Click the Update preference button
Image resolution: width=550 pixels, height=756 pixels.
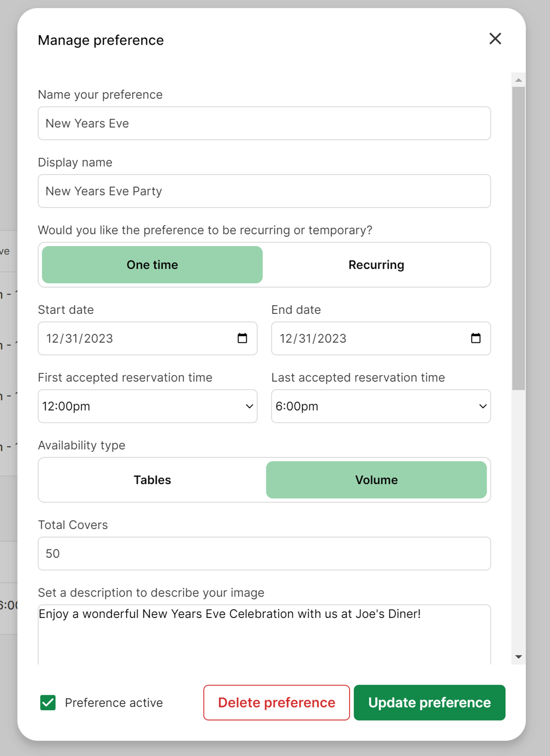pyautogui.click(x=429, y=703)
